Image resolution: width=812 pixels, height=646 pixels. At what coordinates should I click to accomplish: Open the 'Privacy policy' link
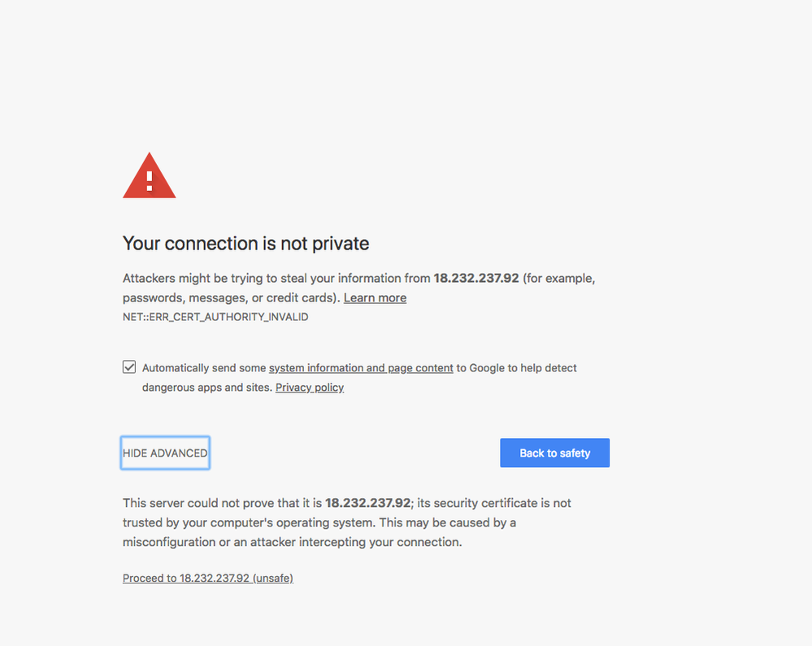click(309, 387)
